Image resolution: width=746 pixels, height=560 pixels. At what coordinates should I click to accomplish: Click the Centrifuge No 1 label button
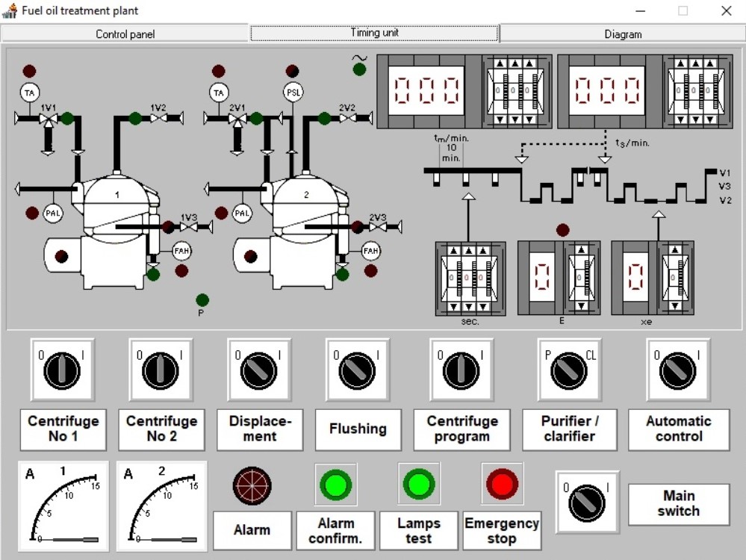(63, 429)
